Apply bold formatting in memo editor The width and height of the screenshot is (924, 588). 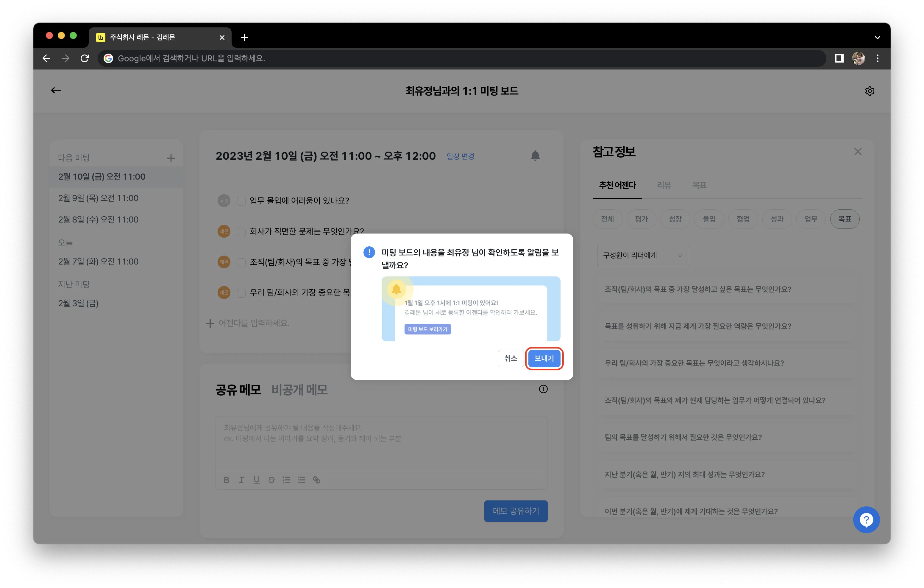click(x=227, y=480)
